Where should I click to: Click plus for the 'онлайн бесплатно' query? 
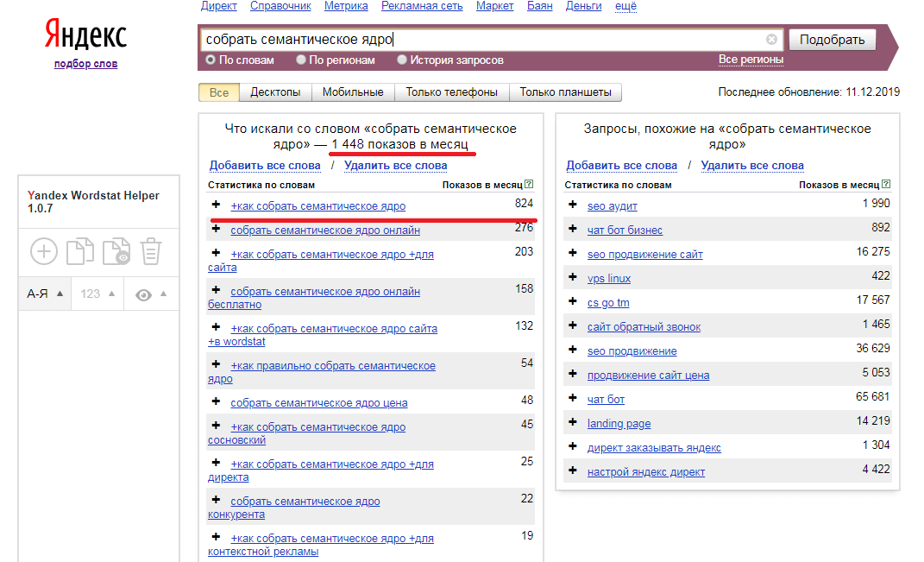[x=216, y=290]
